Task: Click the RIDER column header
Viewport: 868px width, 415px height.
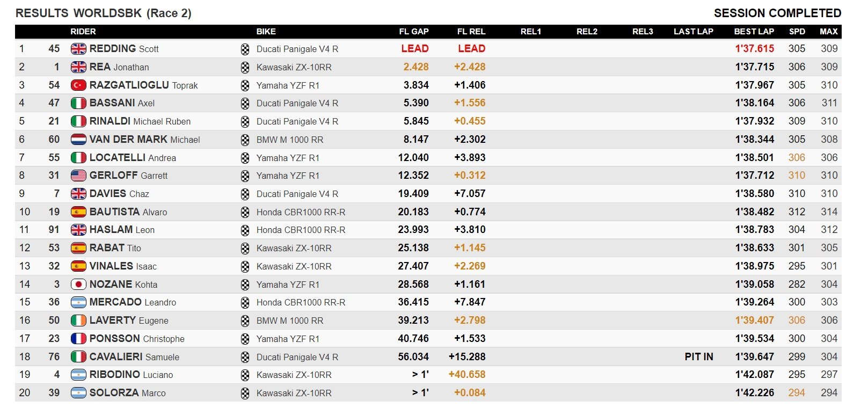Action: pyautogui.click(x=83, y=32)
